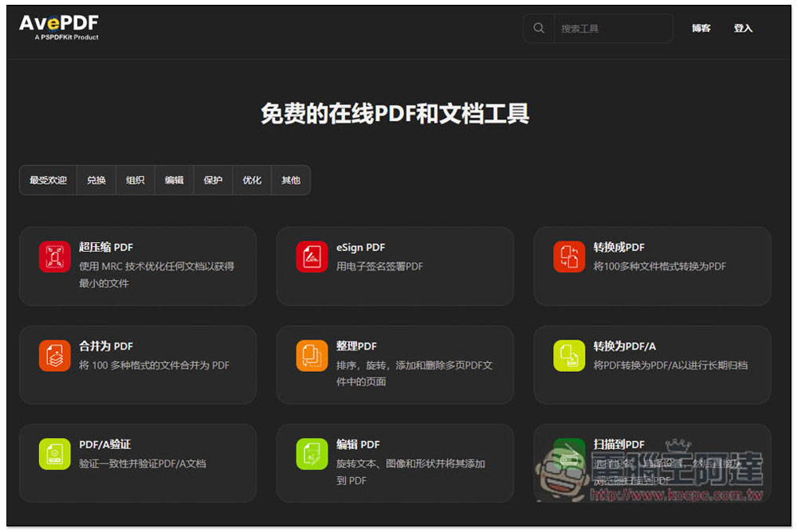This screenshot has width=797, height=532.
Task: Click the text 将 100 多种格式的文件合并为 PDF
Action: pyautogui.click(x=154, y=366)
